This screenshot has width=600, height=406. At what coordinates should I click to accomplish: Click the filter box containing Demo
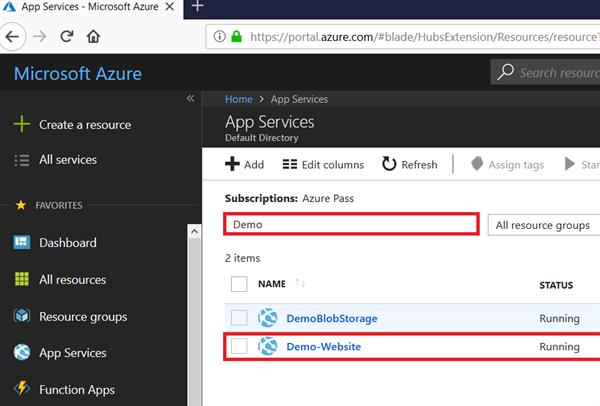[350, 225]
